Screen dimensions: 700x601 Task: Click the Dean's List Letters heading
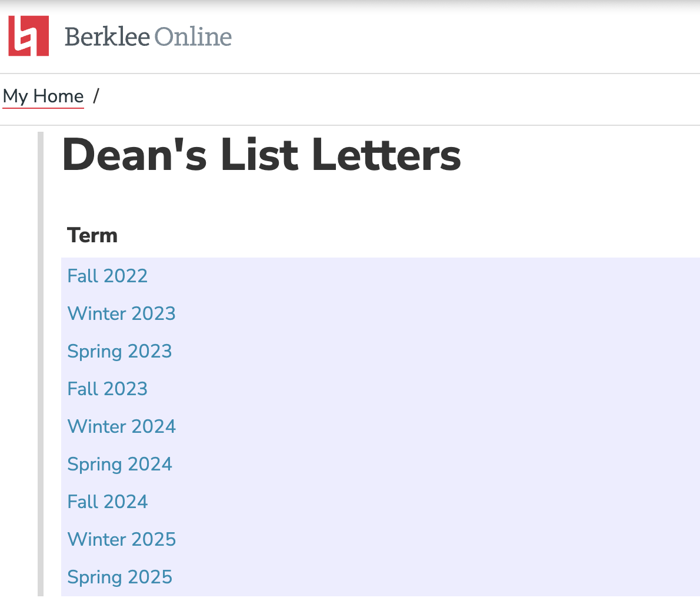point(261,155)
